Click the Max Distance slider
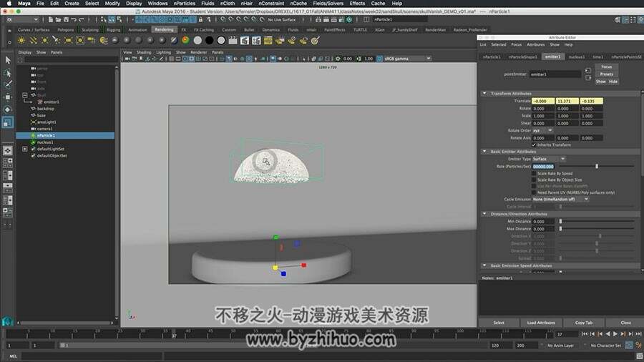The width and height of the screenshot is (644, 362). 597,229
